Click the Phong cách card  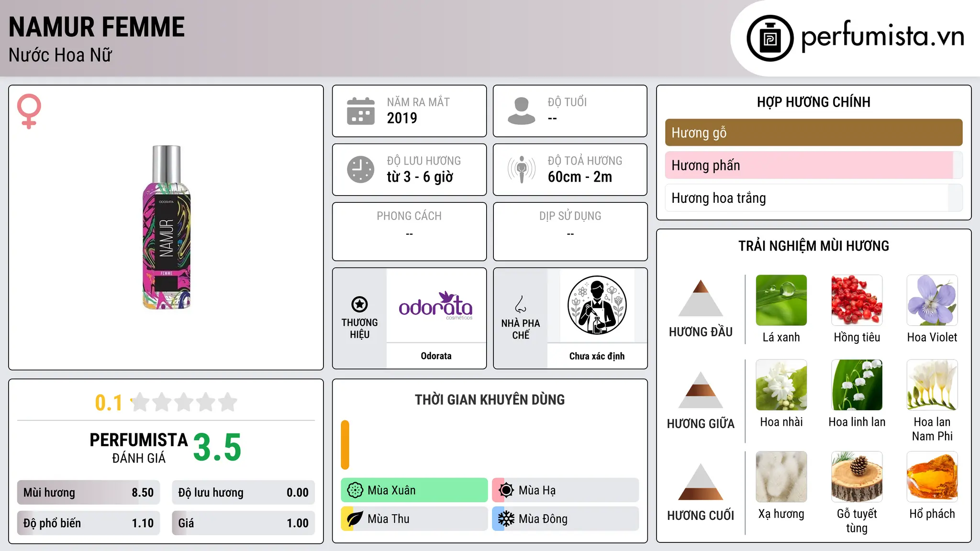click(409, 231)
